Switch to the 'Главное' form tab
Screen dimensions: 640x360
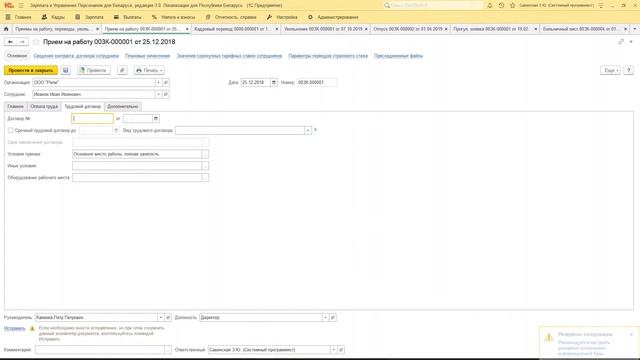[x=16, y=107]
